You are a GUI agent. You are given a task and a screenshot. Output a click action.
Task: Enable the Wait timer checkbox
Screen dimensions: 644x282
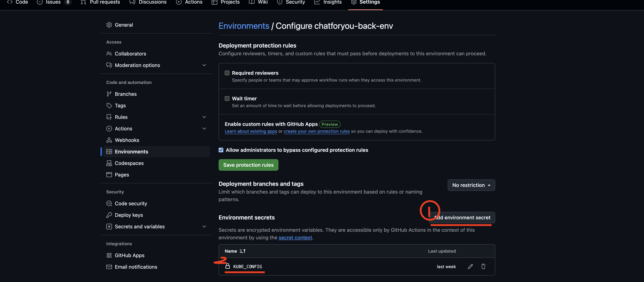coord(227,99)
